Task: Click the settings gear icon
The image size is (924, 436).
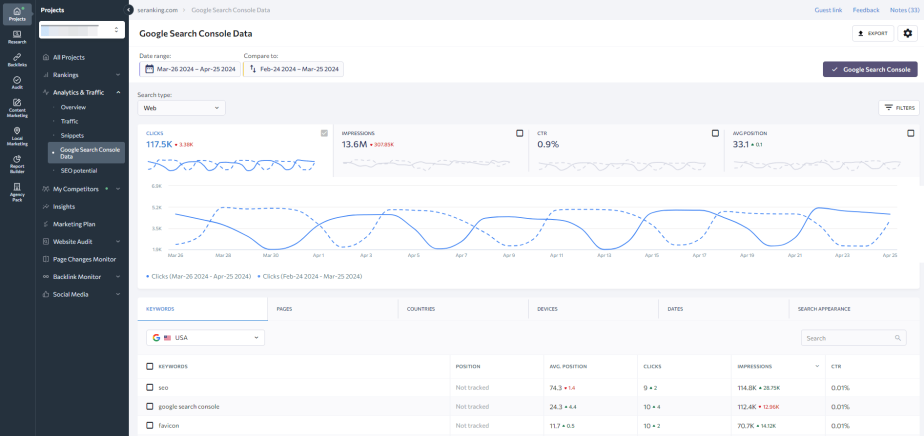Action: (908, 33)
